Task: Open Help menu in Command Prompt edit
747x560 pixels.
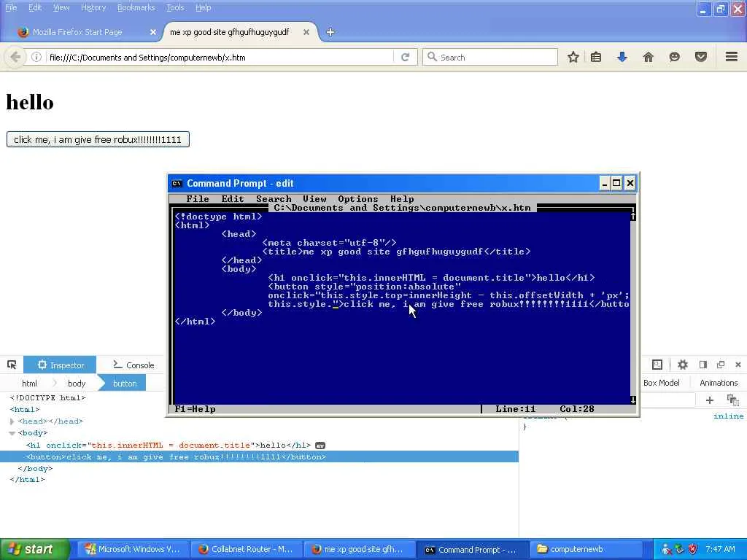Action: click(x=402, y=199)
